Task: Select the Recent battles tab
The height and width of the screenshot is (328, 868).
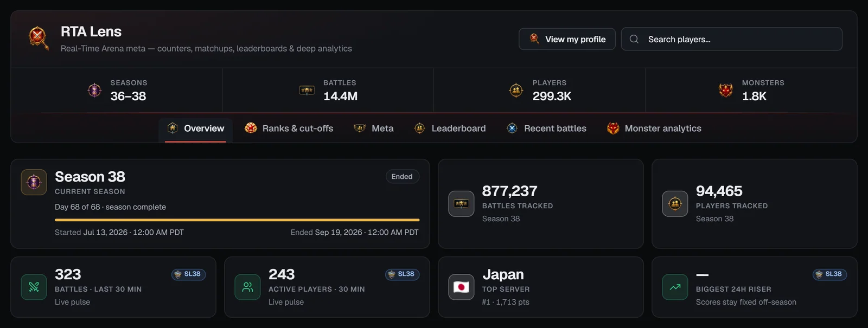Action: click(x=546, y=128)
